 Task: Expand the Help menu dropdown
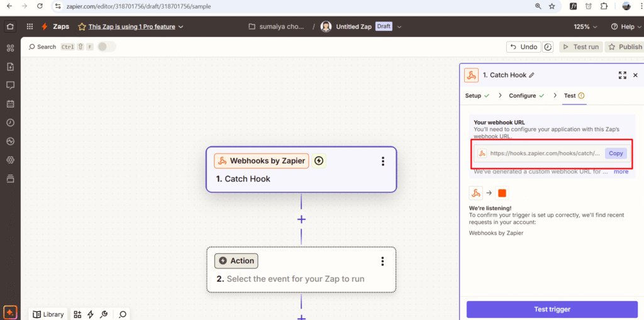(x=626, y=26)
